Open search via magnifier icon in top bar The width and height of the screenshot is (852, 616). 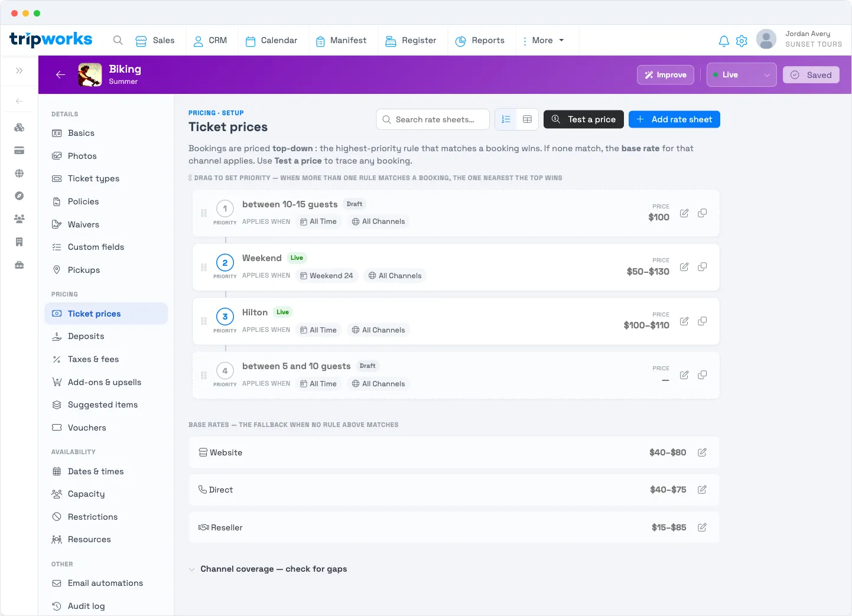coord(118,40)
